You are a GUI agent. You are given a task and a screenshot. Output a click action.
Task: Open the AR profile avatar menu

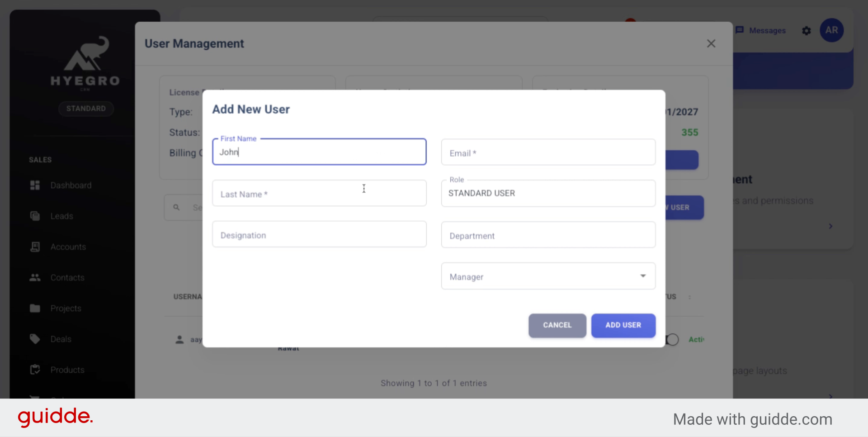(x=831, y=30)
